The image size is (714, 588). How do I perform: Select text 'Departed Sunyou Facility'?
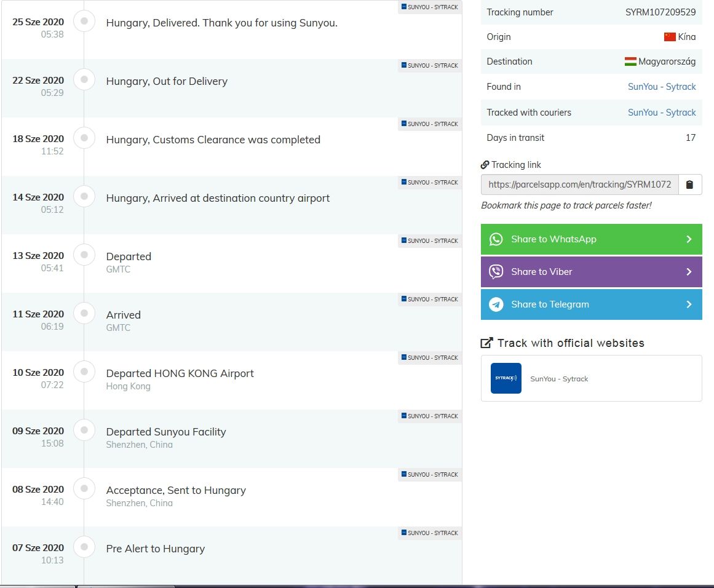click(x=166, y=432)
